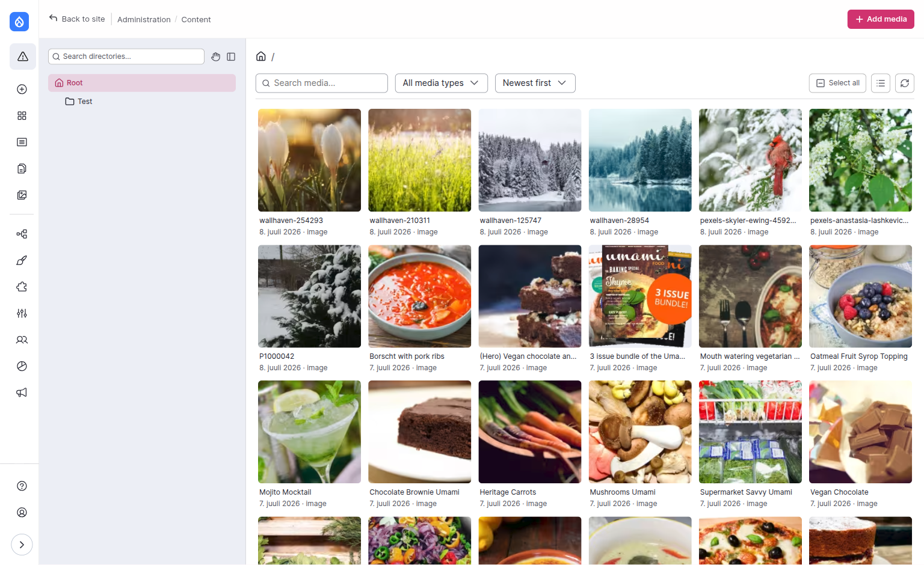Open Mouth watering vegetarian thumbnail
Screen dimensions: 924x565
click(750, 296)
